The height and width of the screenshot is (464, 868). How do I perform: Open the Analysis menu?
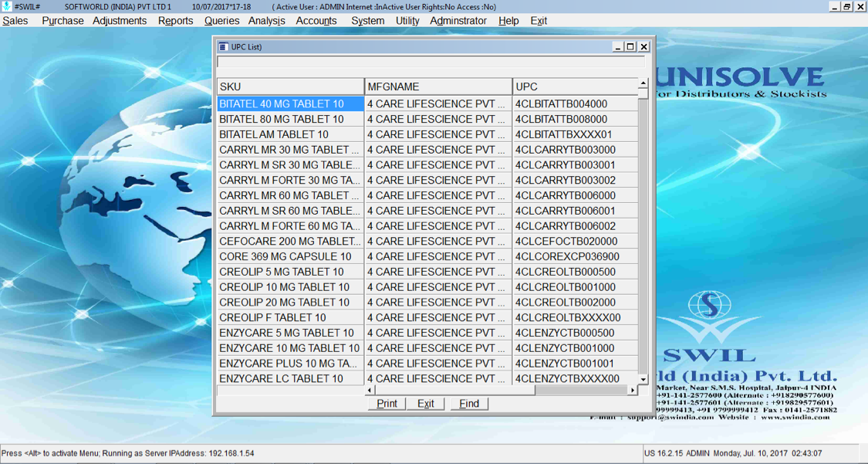[266, 21]
